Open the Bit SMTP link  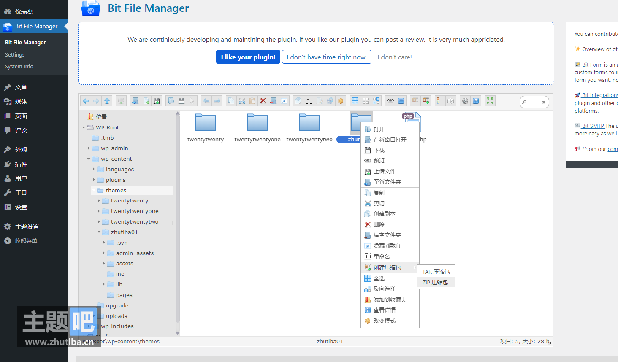pos(593,126)
